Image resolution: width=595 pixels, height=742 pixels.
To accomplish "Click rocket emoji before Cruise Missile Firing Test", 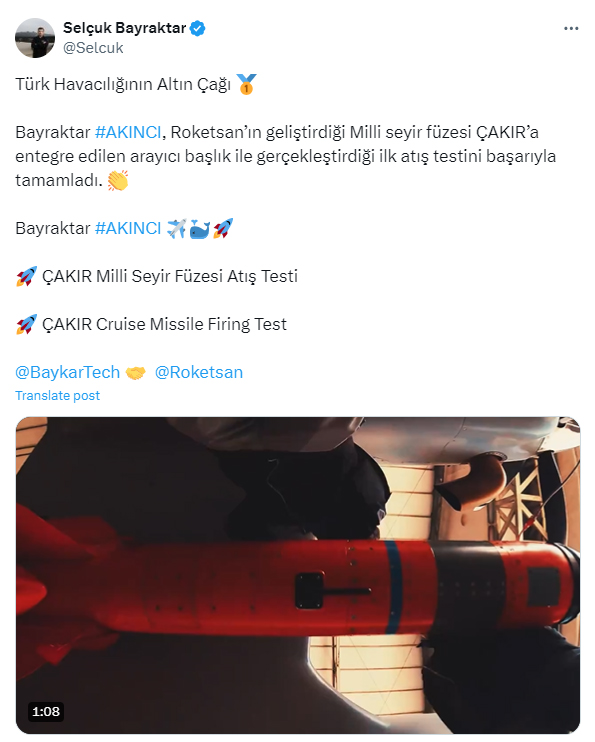I will pos(26,325).
